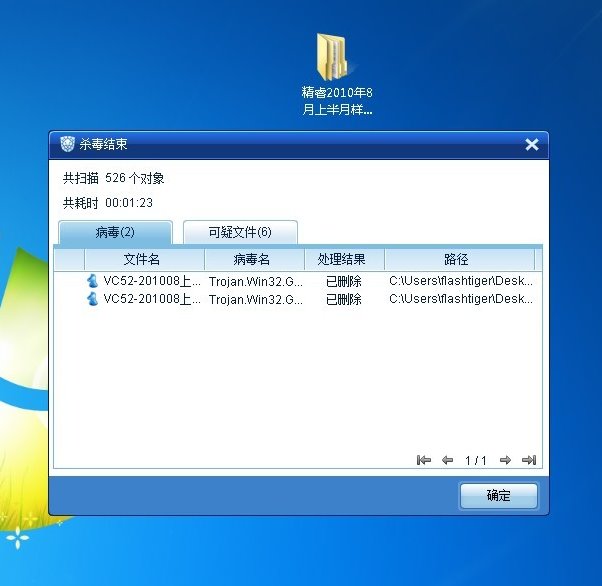Jump to last page of results
Screen dimensions: 602x586
click(529, 460)
